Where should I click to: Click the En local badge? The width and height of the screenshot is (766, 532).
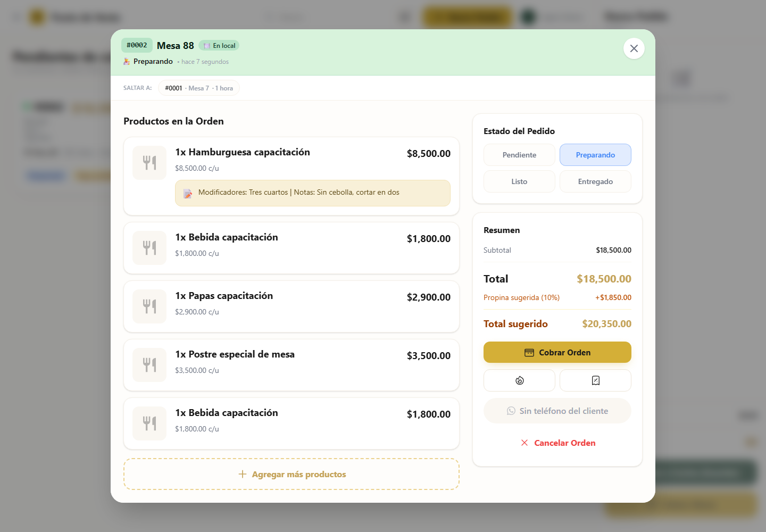pos(219,46)
